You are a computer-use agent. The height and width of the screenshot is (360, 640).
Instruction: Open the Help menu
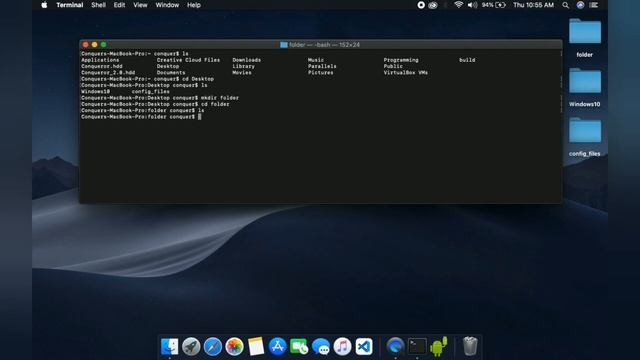point(193,5)
